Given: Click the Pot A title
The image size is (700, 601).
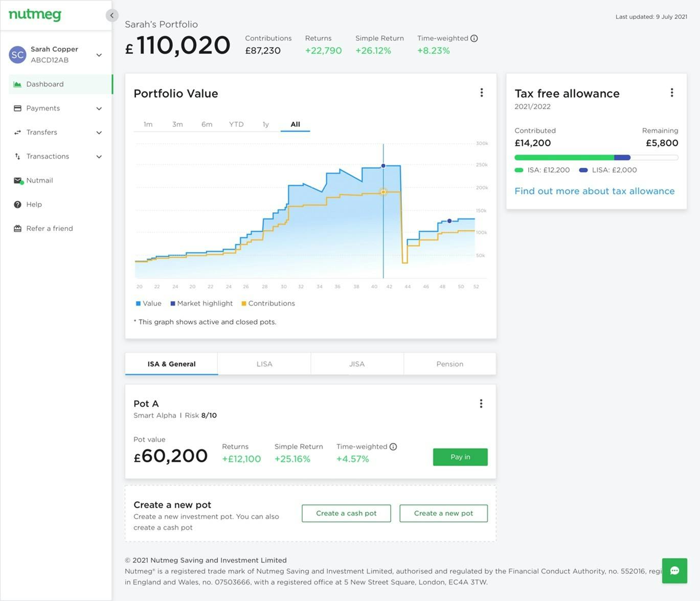Looking at the screenshot, I should click(146, 404).
